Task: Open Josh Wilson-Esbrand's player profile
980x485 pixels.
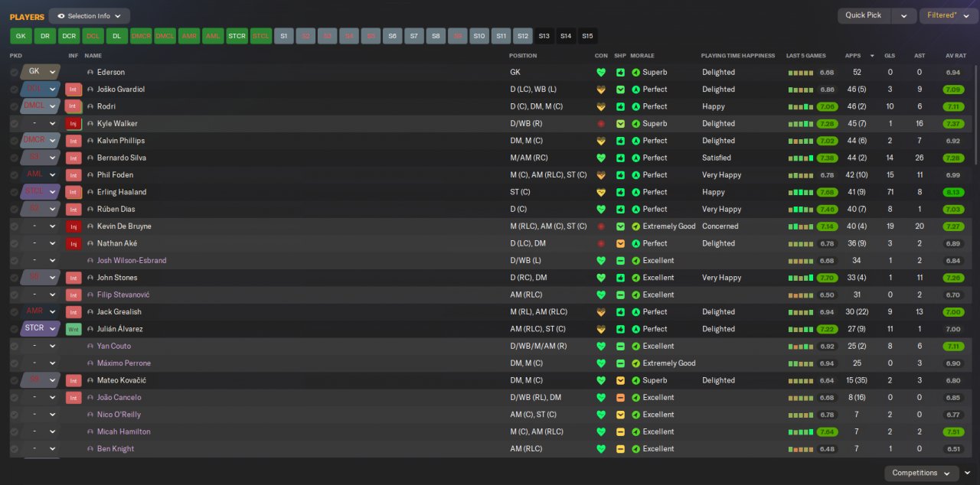Action: coord(132,261)
